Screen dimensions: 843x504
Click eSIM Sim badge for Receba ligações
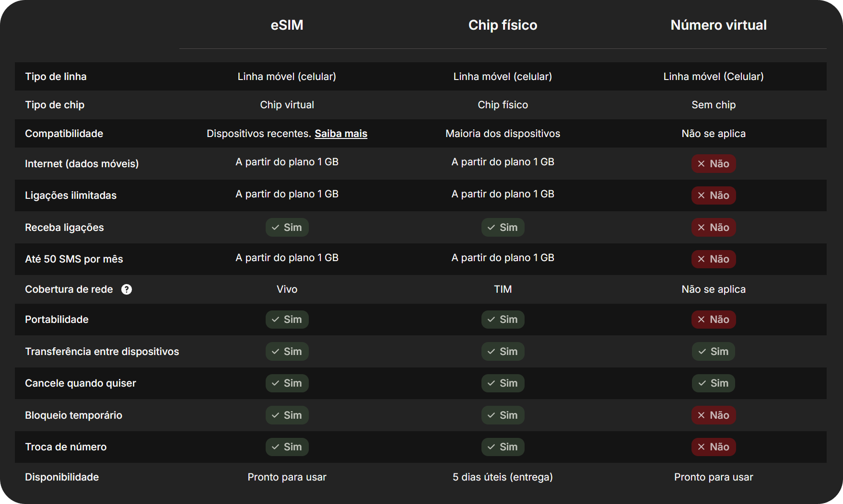287,228
